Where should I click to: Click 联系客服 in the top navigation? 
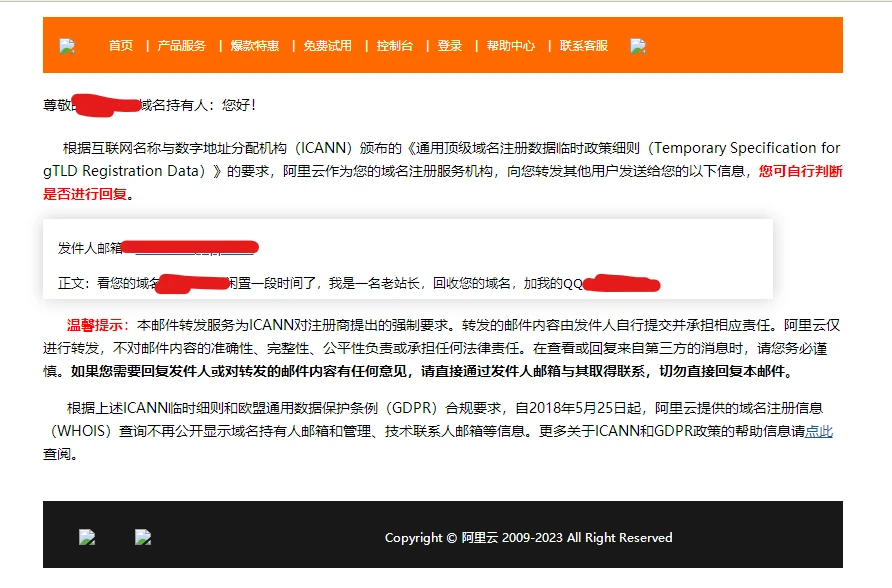583,46
